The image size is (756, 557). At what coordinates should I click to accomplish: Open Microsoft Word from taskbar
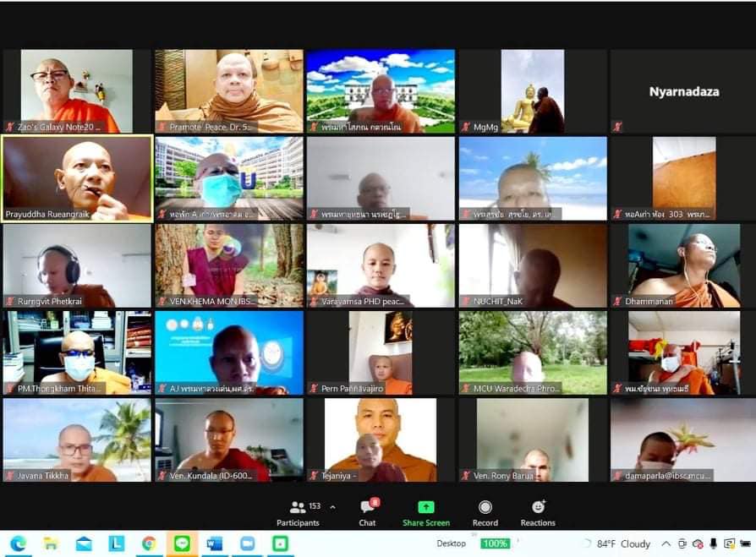pos(215,543)
